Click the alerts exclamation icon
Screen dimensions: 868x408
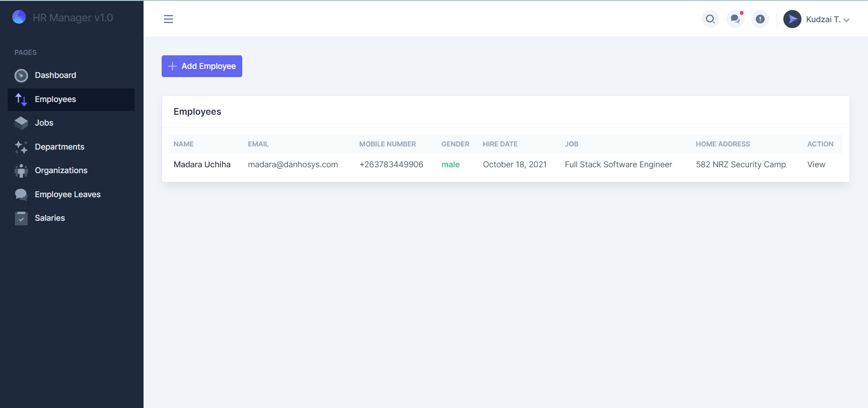[760, 19]
